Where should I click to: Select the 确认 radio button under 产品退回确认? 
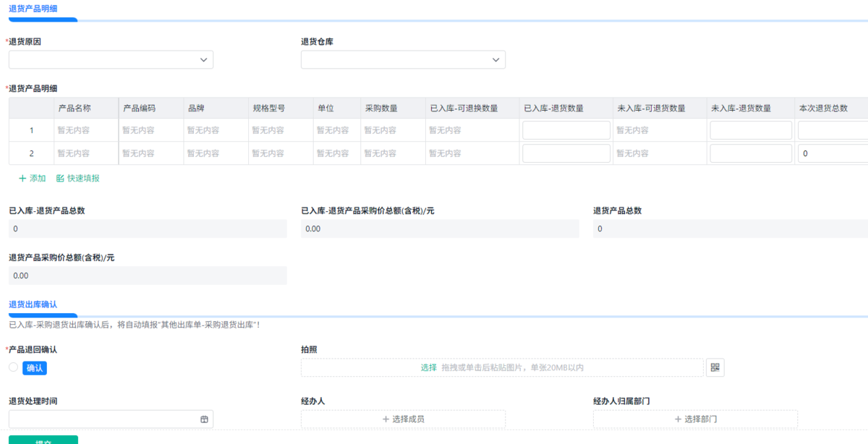[x=13, y=367]
